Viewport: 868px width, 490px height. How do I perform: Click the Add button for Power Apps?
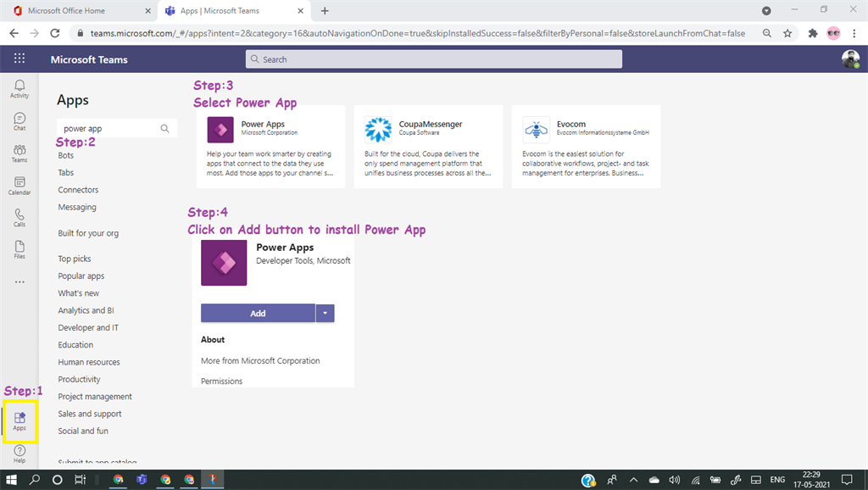257,313
